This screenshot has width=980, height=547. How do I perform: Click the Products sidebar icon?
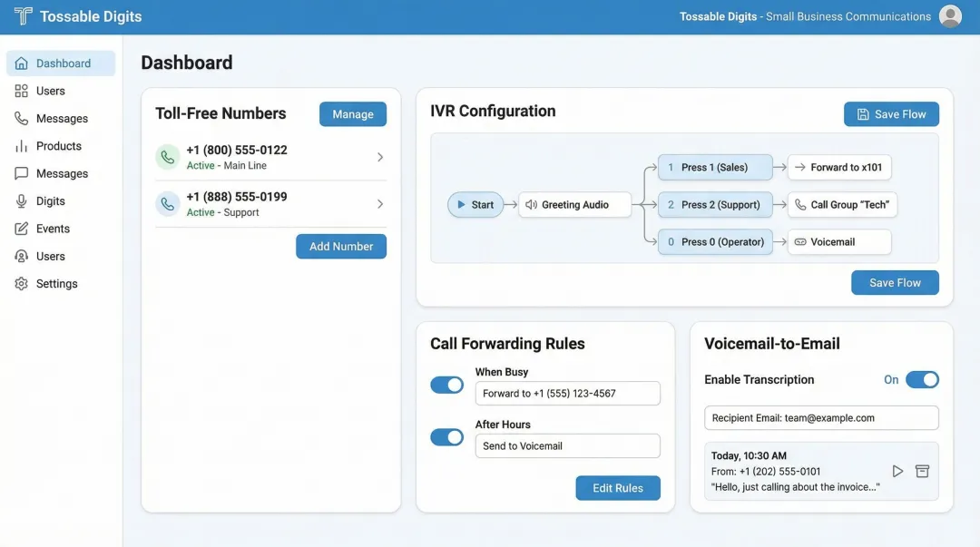click(x=20, y=145)
